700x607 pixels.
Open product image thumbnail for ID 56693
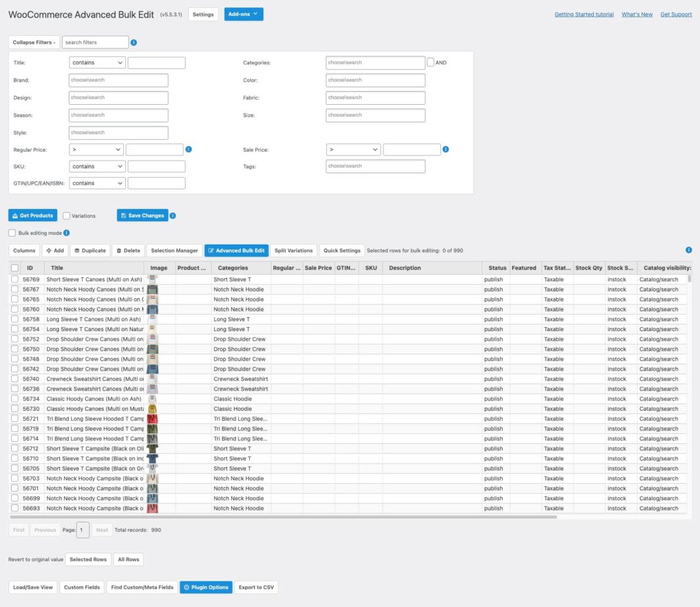click(x=153, y=509)
